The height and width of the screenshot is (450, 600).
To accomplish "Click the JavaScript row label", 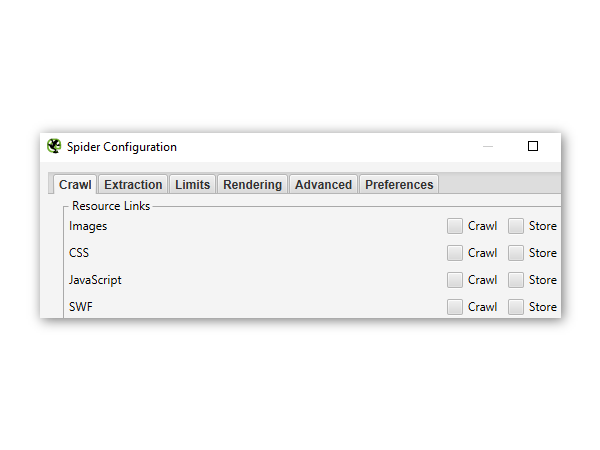I will [95, 280].
